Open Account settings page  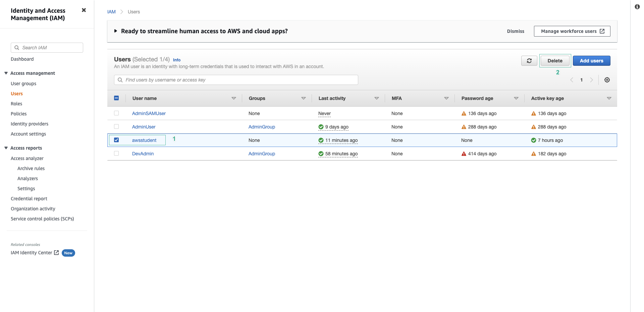29,134
